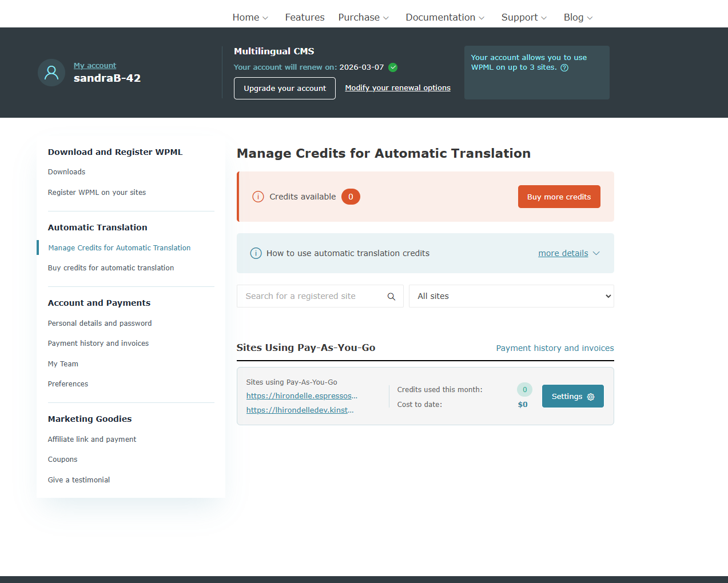Click the user avatar icon

tap(51, 73)
